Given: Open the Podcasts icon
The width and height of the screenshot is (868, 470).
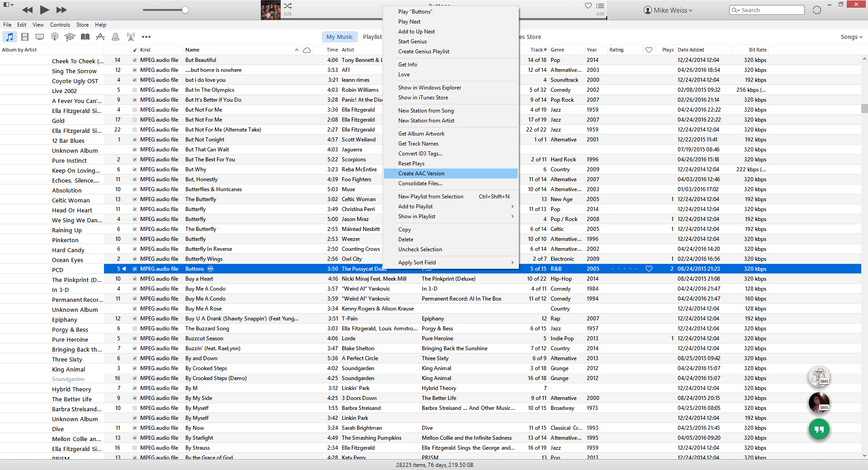Looking at the screenshot, I should [x=55, y=37].
